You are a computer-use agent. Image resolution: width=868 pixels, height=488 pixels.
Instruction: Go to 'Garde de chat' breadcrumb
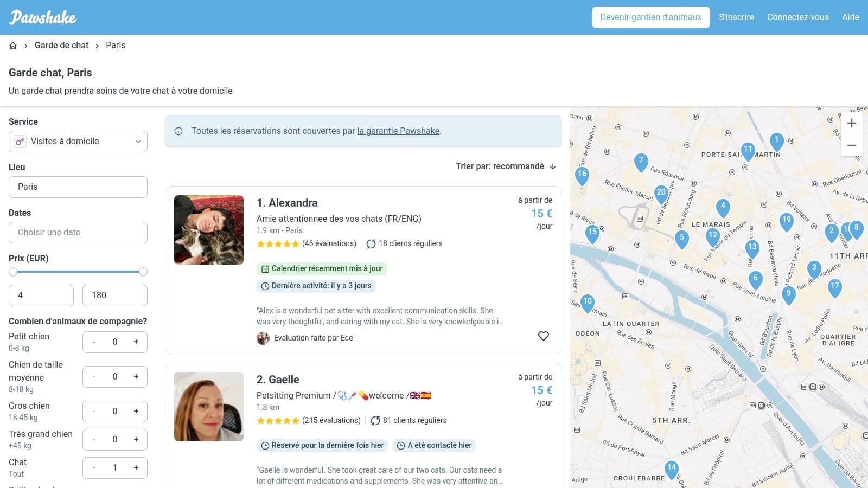point(61,46)
